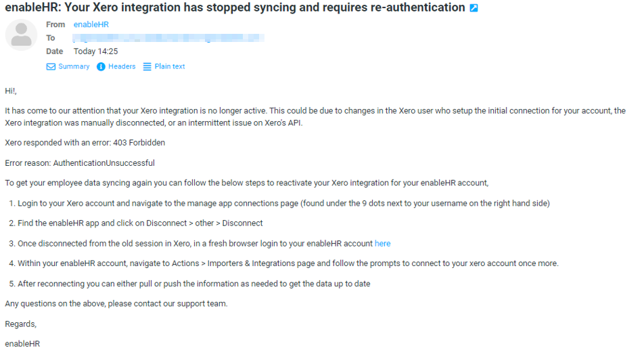Select the blurred recipient address
Screen dimensions: 644x352
(168, 38)
